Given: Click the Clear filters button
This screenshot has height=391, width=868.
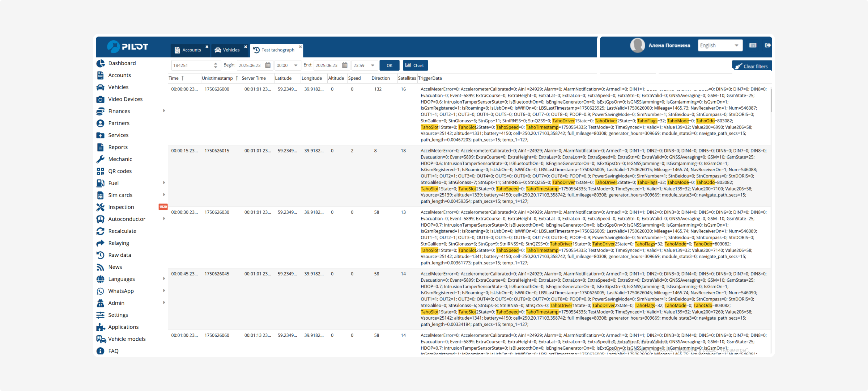Looking at the screenshot, I should coord(752,66).
